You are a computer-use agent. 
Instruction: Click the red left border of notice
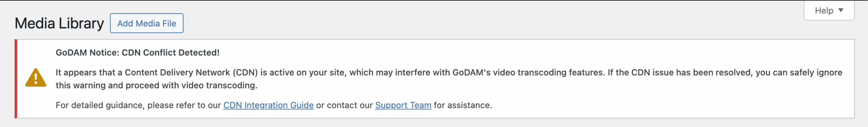pos(16,79)
